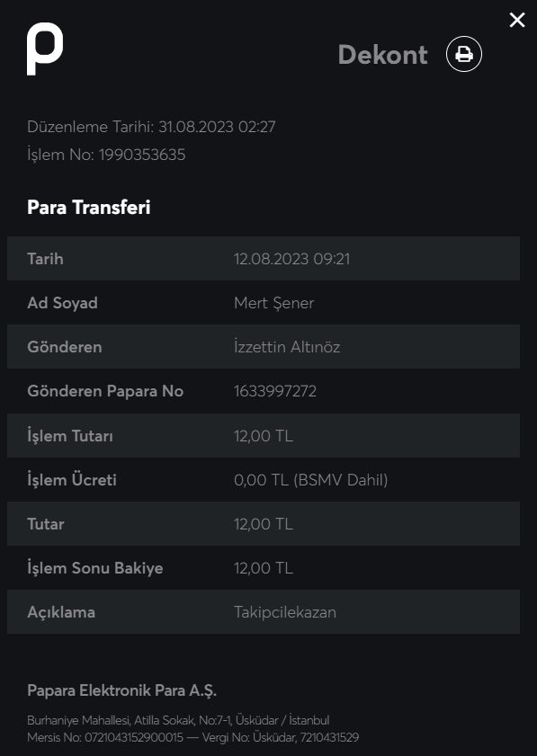Viewport: 537px width, 756px height.
Task: Select the Tarih row value 12.08.2023 09:21
Action: (291, 259)
